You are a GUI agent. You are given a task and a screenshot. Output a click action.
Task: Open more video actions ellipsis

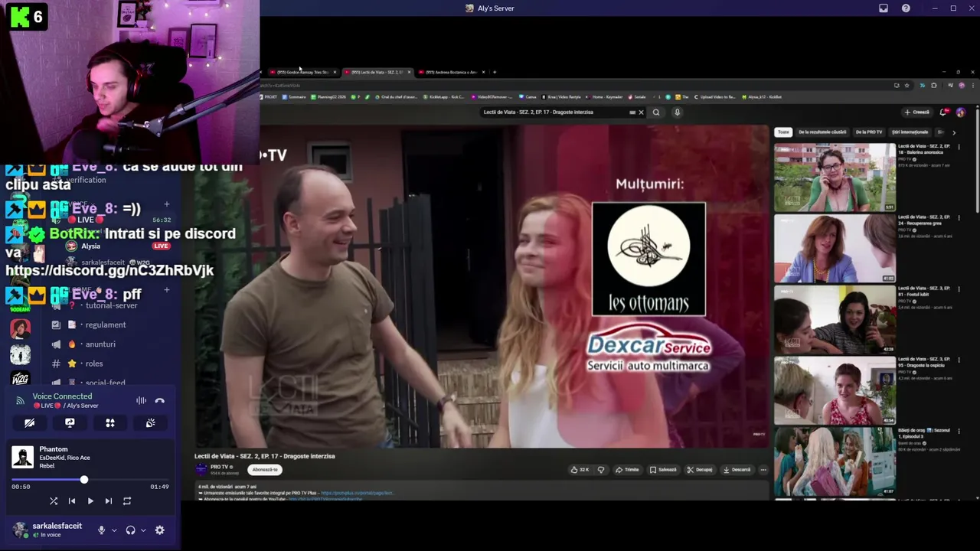[763, 470]
